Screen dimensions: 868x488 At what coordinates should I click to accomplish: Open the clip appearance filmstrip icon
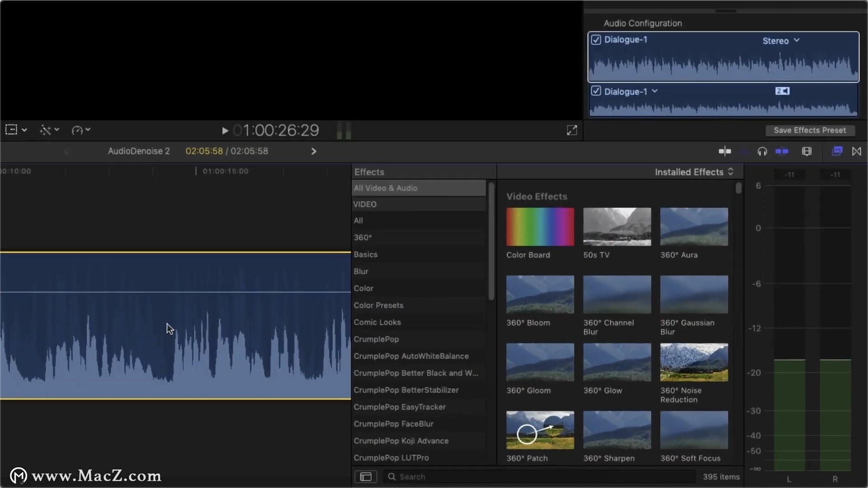(x=807, y=151)
